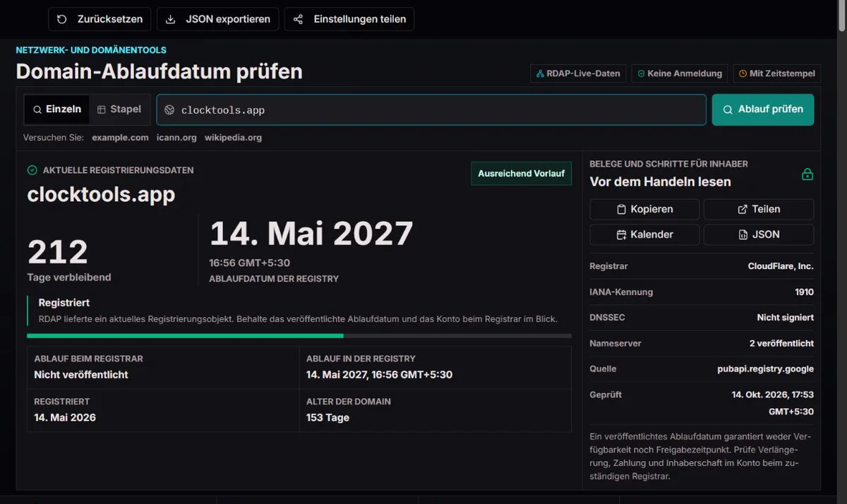Try the example.com suggestion

point(120,138)
